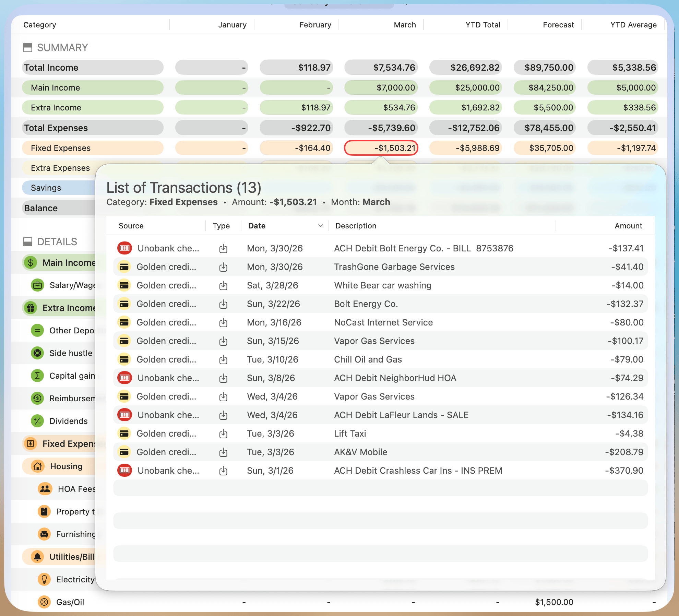Click the Side hustle icon
Viewport: 679px width, 616px height.
click(37, 353)
